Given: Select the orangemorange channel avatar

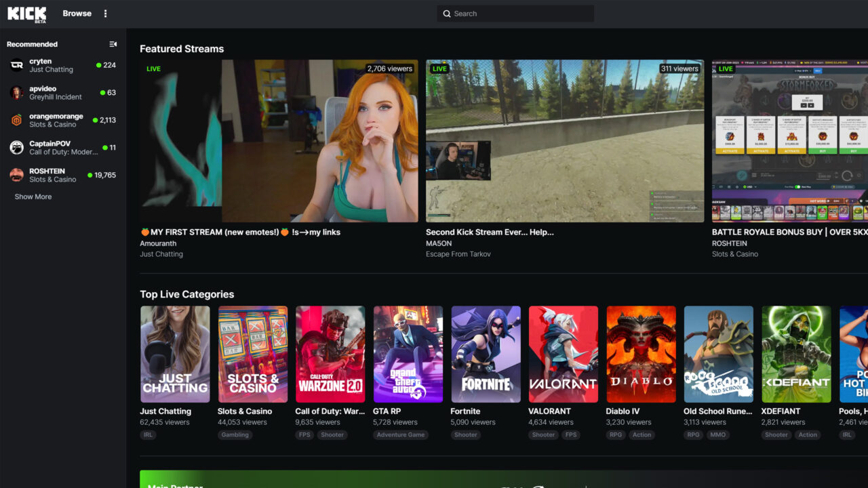Looking at the screenshot, I should coord(16,120).
